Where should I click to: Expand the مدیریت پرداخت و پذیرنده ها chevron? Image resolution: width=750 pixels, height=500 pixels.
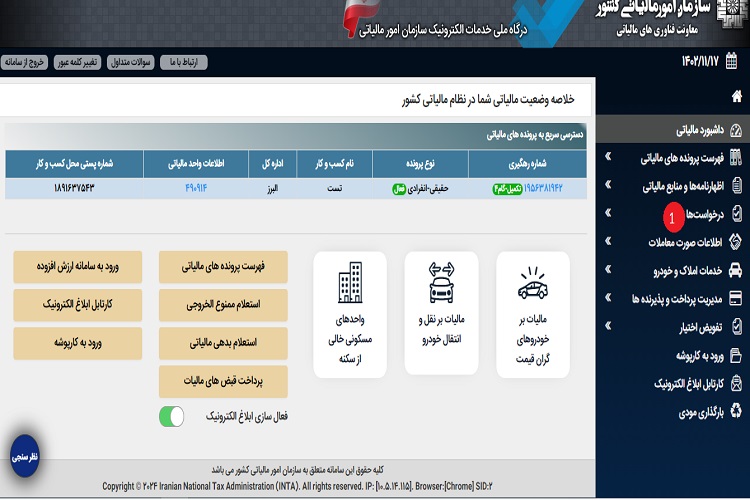(x=608, y=298)
